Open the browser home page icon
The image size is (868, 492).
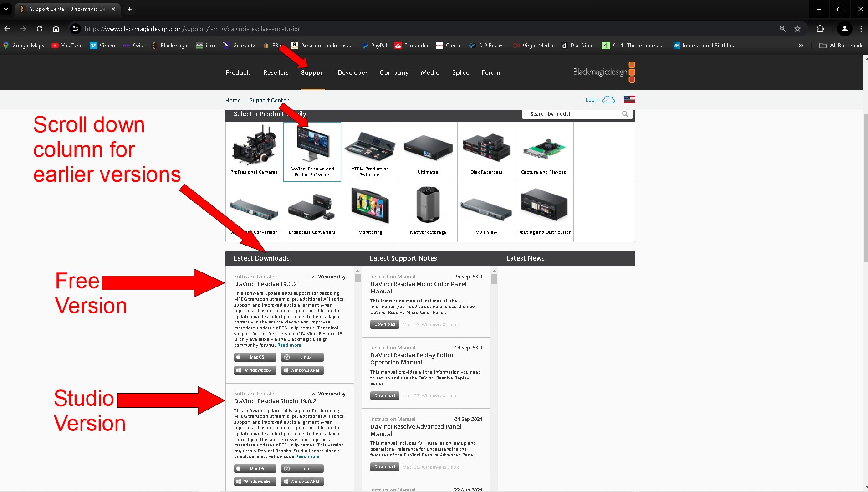coord(56,29)
